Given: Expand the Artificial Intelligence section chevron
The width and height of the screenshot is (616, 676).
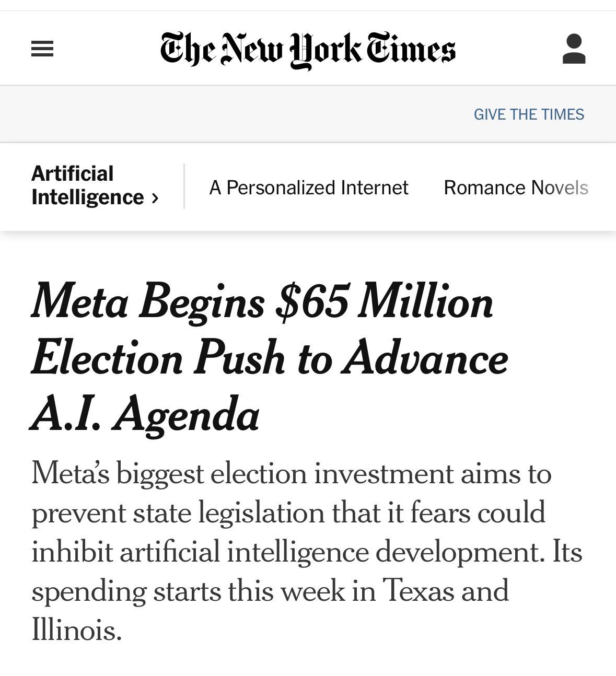Looking at the screenshot, I should coord(155,198).
